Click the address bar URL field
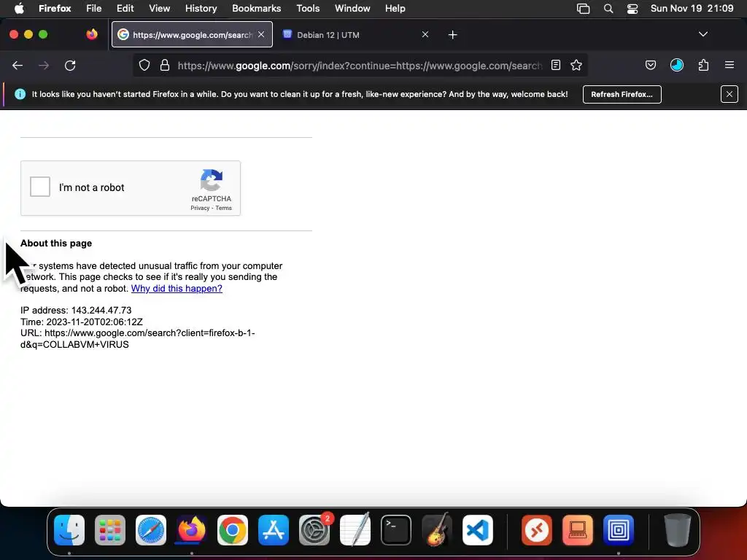The height and width of the screenshot is (560, 747). (x=360, y=66)
